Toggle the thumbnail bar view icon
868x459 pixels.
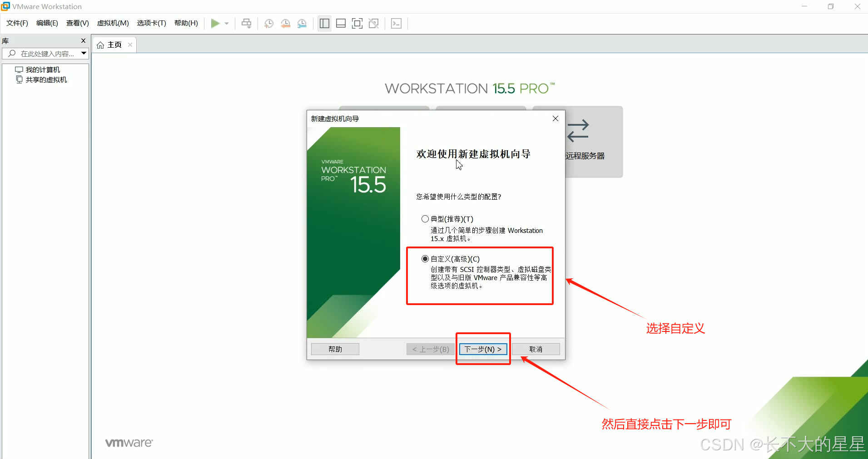[x=341, y=23]
